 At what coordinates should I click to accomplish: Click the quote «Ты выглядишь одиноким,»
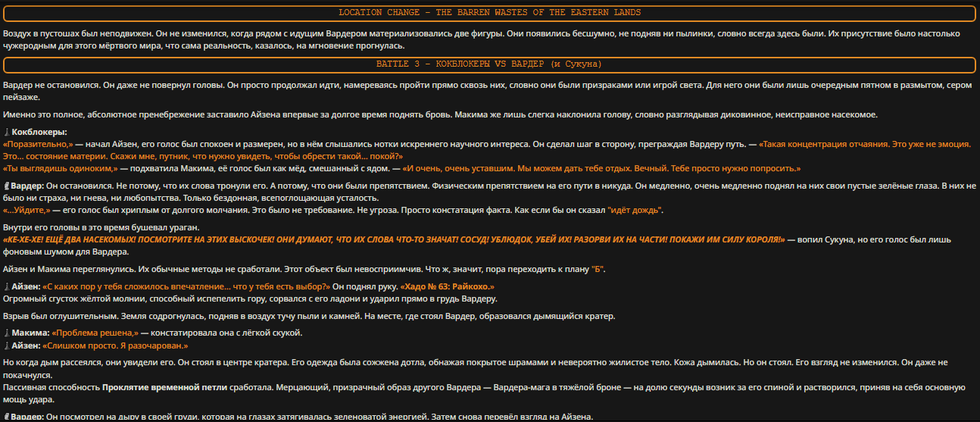[x=61, y=169]
